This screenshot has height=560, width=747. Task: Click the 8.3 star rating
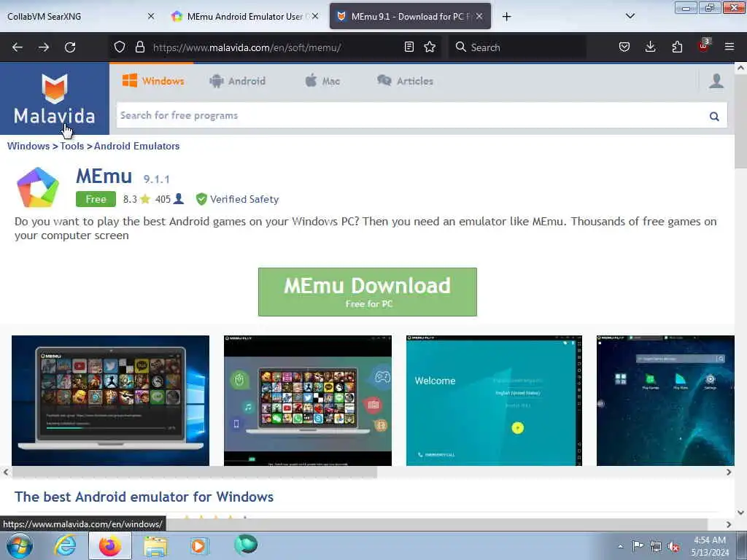pos(136,199)
